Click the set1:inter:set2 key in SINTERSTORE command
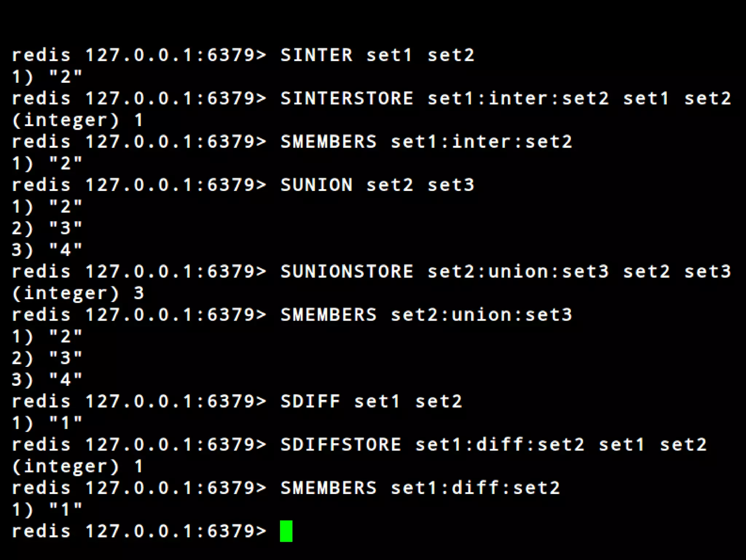The width and height of the screenshot is (746, 560). [x=518, y=98]
